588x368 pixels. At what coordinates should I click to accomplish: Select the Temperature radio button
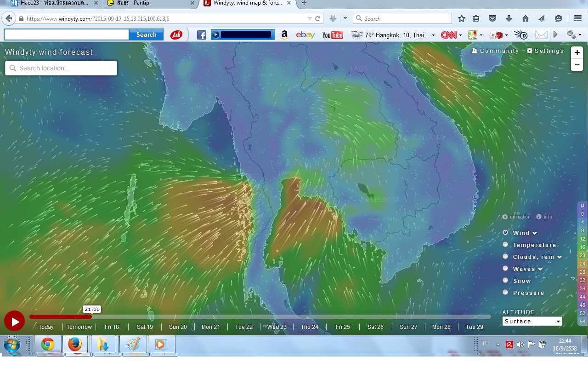tap(505, 245)
